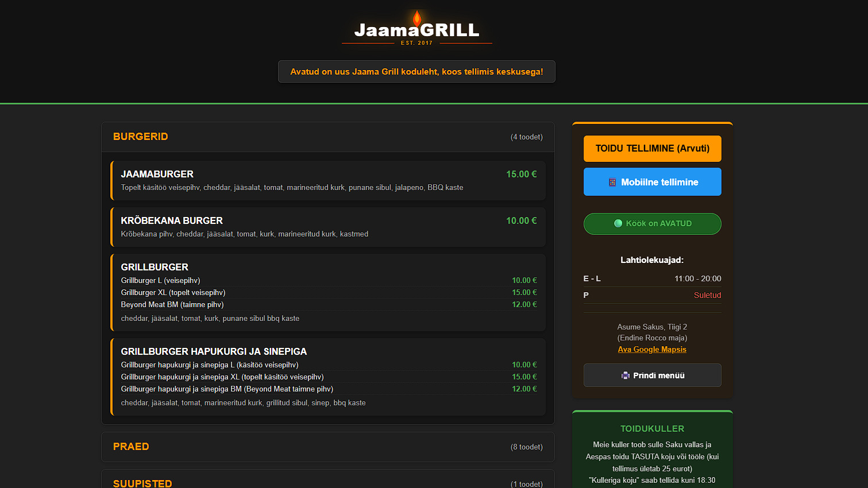Click the JAAMABURGER 15.00 € price
This screenshot has height=488, width=868.
521,174
